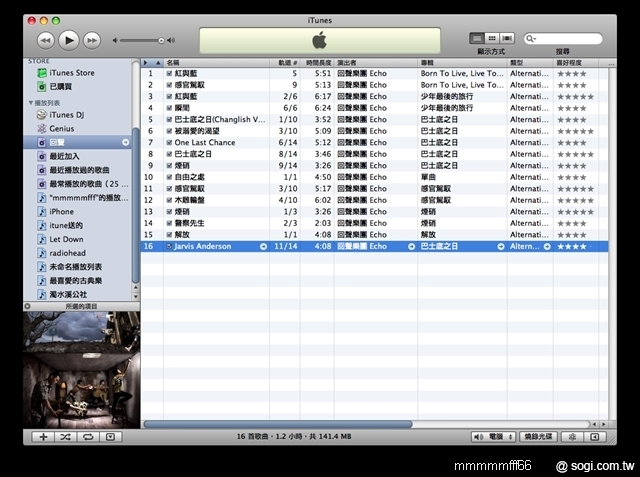Skip to the next track
The width and height of the screenshot is (640, 477).
pyautogui.click(x=93, y=39)
